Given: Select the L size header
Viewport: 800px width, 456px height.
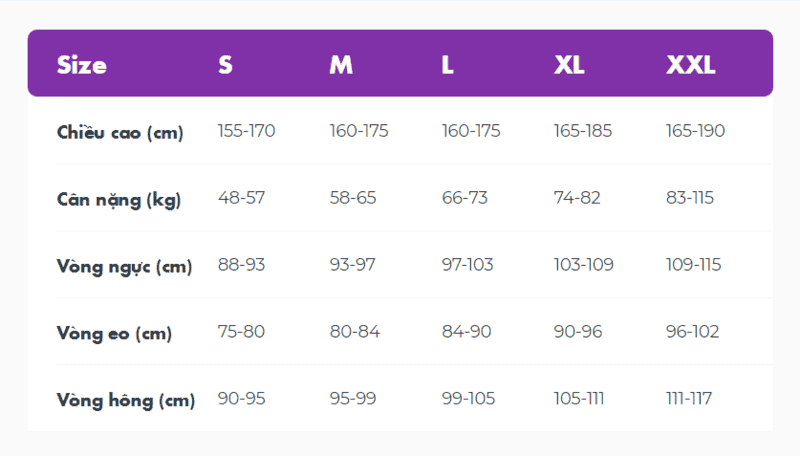Looking at the screenshot, I should (x=448, y=65).
